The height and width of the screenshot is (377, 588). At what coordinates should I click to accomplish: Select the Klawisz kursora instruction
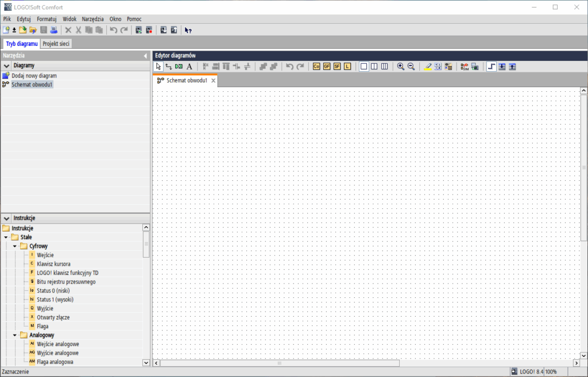tap(53, 264)
